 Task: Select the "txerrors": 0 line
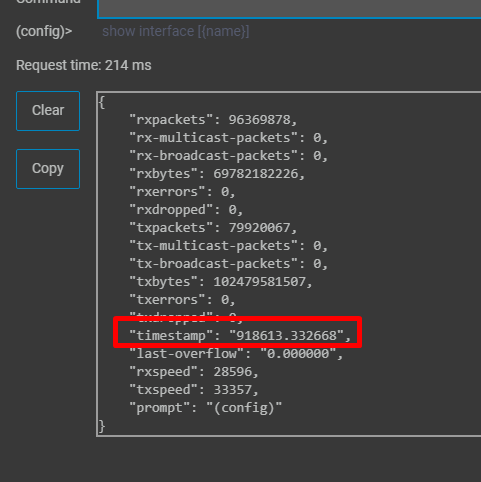click(x=182, y=300)
